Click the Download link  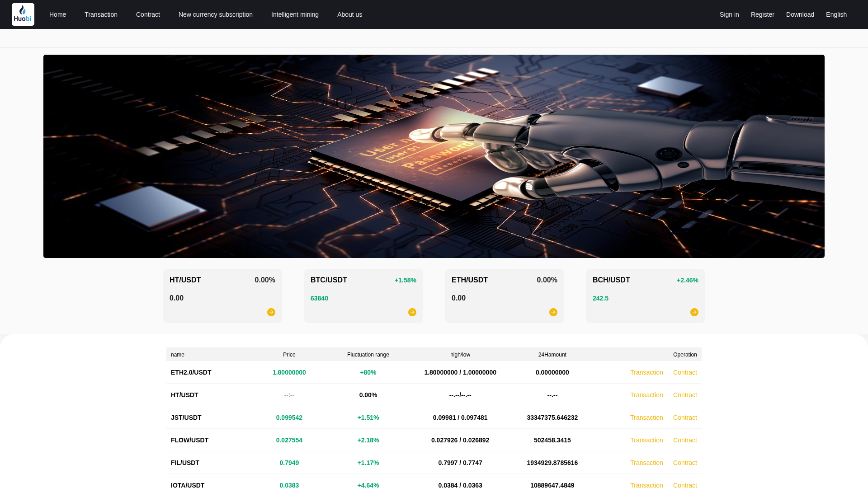click(800, 14)
